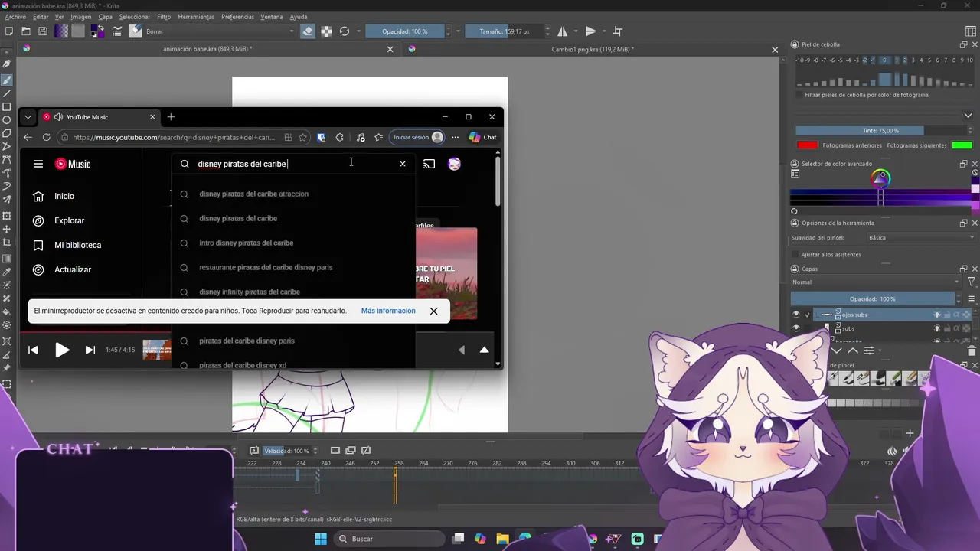Open the brush preset chooser thumbnail icon

click(136, 31)
